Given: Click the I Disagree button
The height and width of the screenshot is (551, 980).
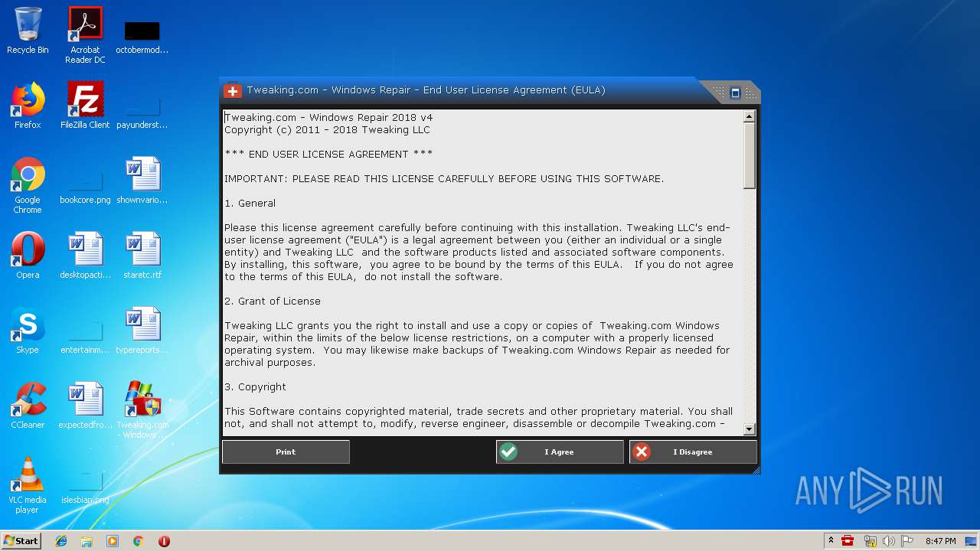Looking at the screenshot, I should [693, 452].
